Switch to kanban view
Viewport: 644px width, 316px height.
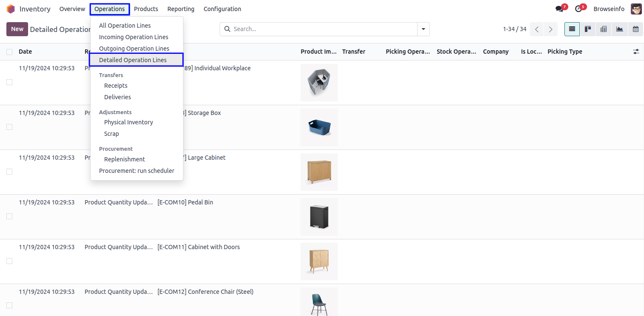click(x=588, y=29)
